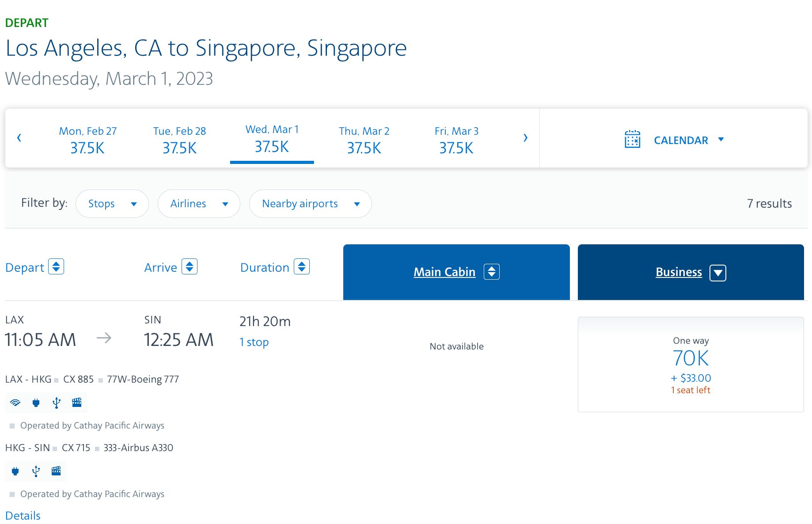Click the USB port icon under CX 885
812x524 pixels.
tap(56, 402)
